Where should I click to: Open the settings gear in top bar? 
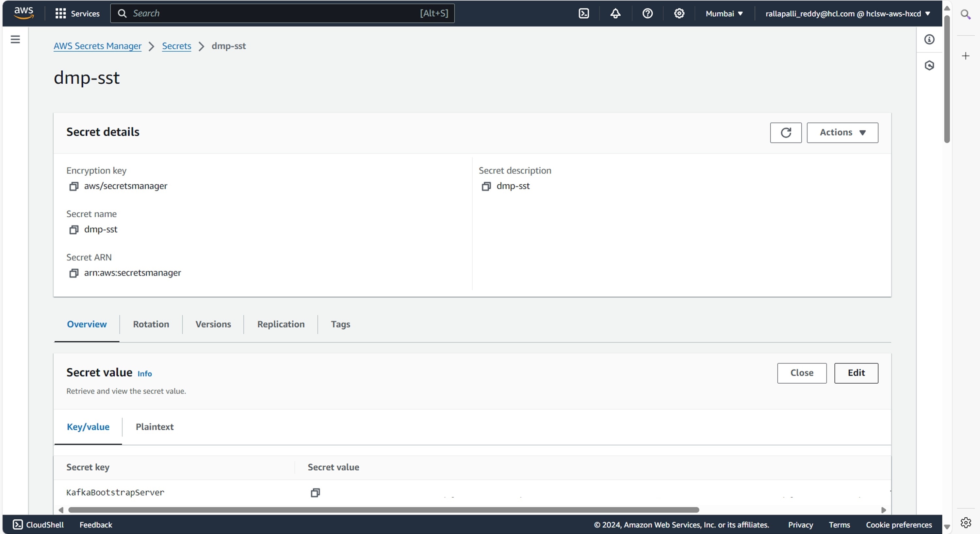click(x=679, y=14)
